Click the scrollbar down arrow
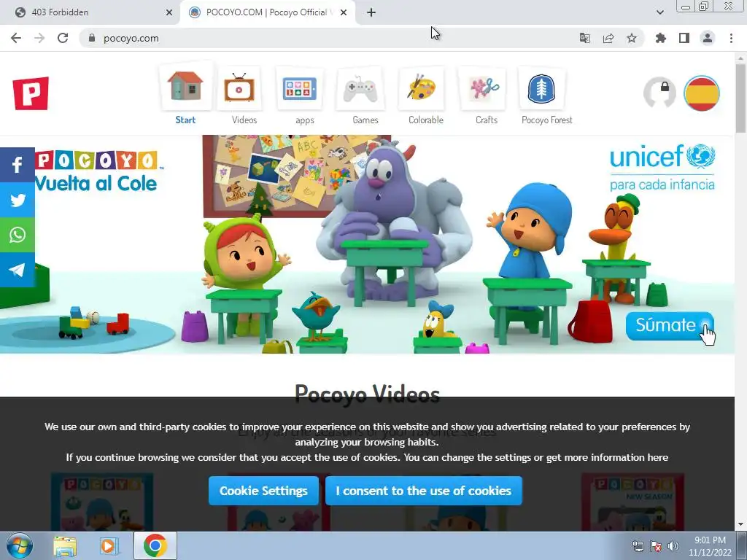Screen dimensions: 747x560 click(x=740, y=525)
